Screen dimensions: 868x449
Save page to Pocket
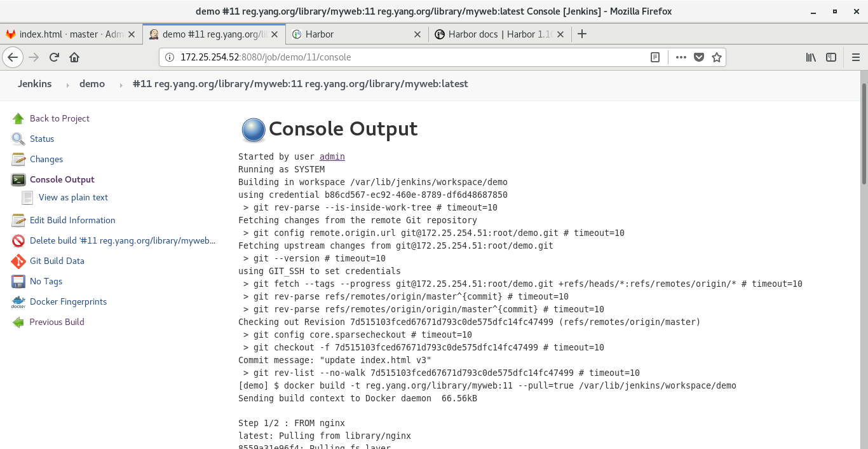click(x=699, y=57)
